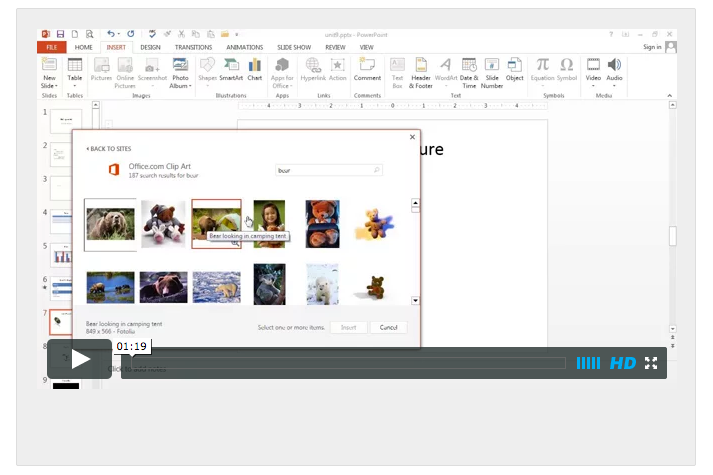This screenshot has height=475, width=713.
Task: Click the Audio speaker icon
Action: pyautogui.click(x=614, y=65)
